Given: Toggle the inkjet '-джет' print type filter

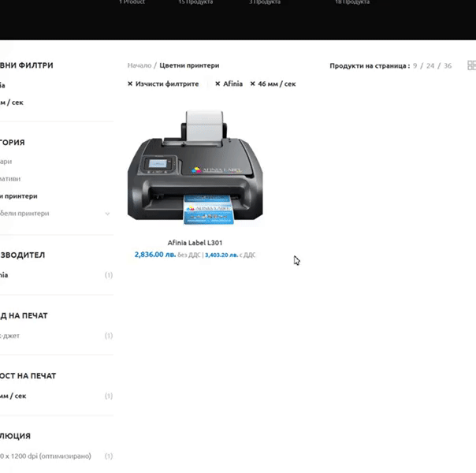Looking at the screenshot, I should pyautogui.click(x=9, y=336).
